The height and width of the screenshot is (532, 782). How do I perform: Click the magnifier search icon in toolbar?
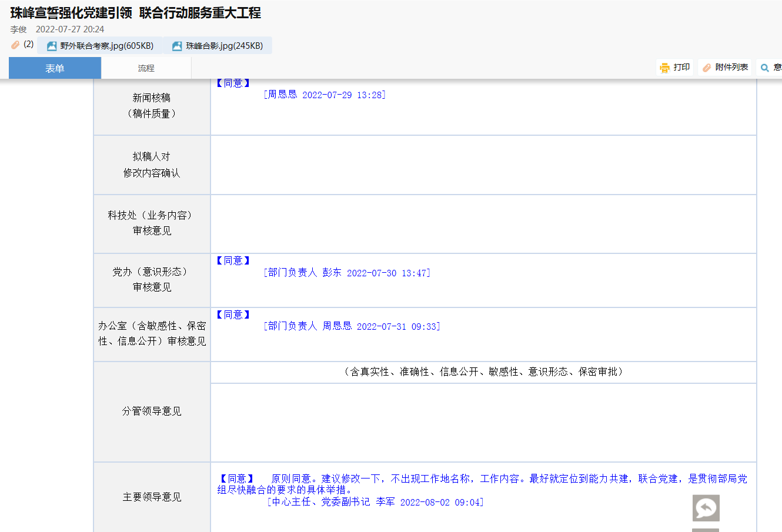[765, 68]
